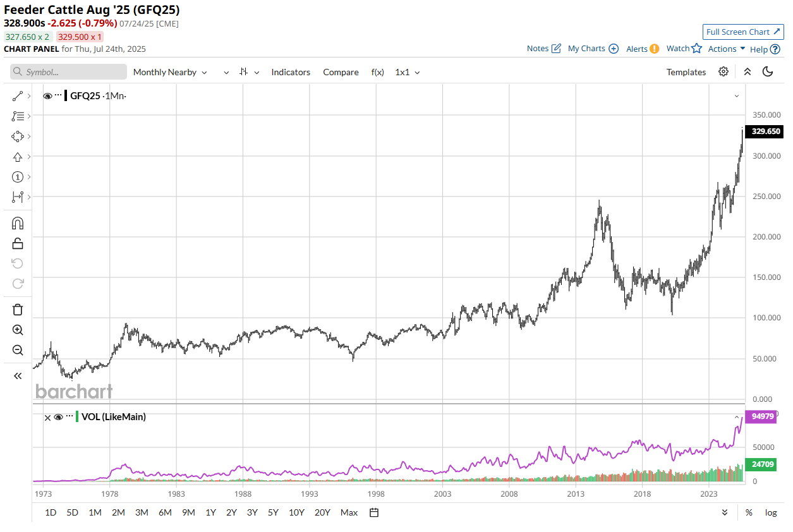Activate the magnet snap tool
The width and height of the screenshot is (793, 532).
click(x=18, y=223)
